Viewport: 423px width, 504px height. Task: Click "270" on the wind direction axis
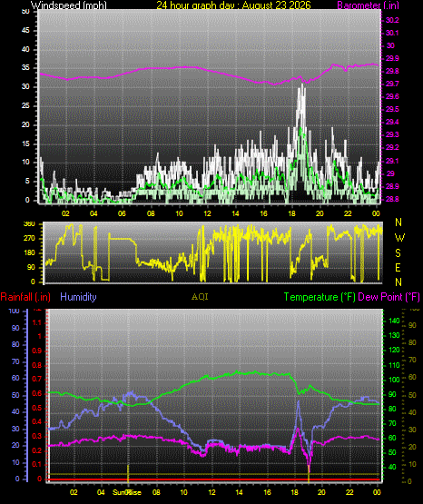click(x=29, y=239)
